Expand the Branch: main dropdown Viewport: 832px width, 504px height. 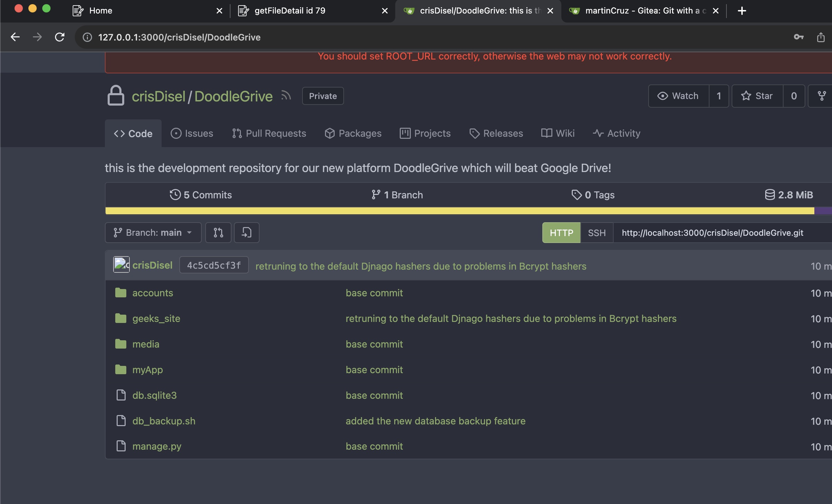tap(153, 233)
